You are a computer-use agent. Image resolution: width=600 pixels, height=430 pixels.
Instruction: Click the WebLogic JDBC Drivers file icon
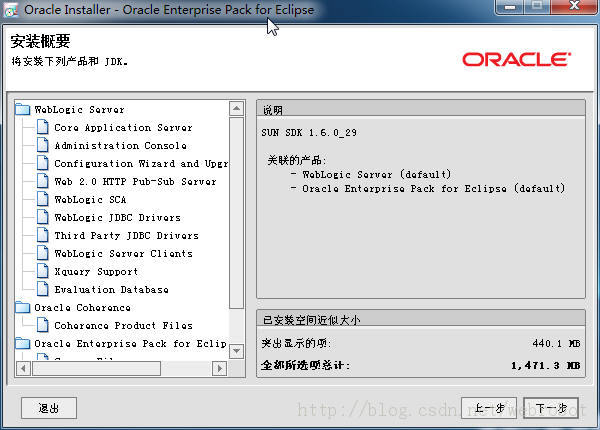(42, 217)
